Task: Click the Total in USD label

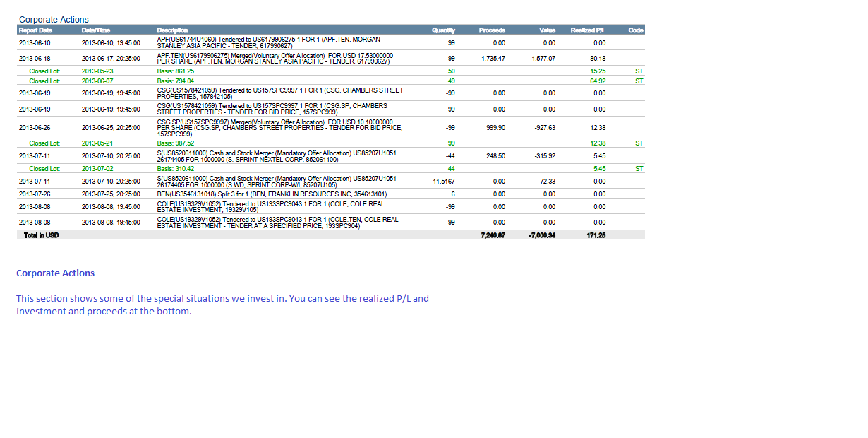Action: (x=42, y=235)
